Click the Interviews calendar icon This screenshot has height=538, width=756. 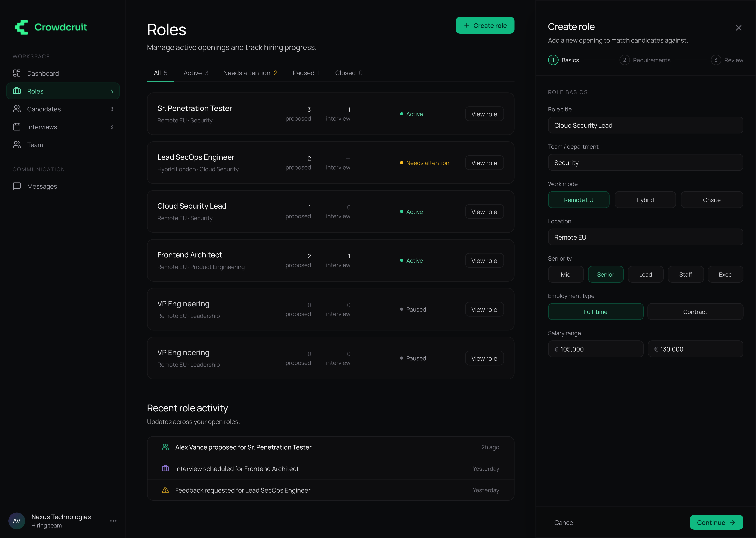17,127
